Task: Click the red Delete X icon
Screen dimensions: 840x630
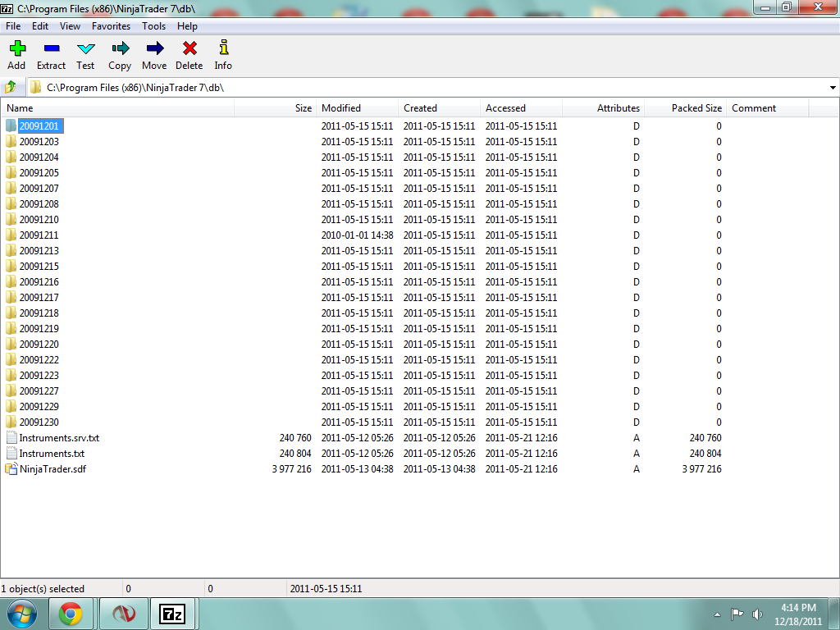Action: click(189, 48)
